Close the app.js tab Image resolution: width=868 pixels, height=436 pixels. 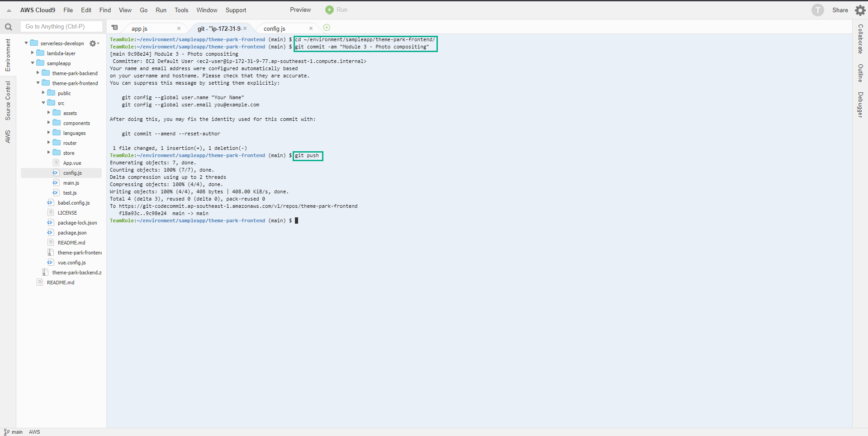[179, 29]
